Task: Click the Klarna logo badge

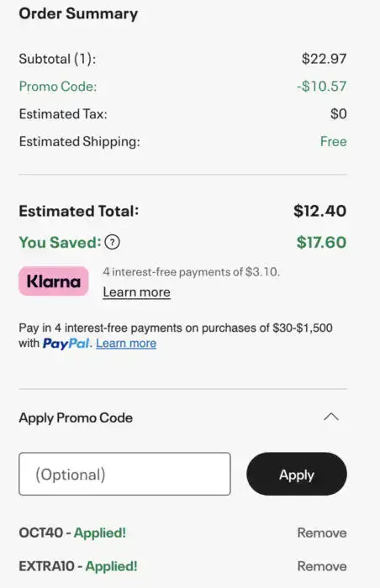Action: [x=54, y=281]
